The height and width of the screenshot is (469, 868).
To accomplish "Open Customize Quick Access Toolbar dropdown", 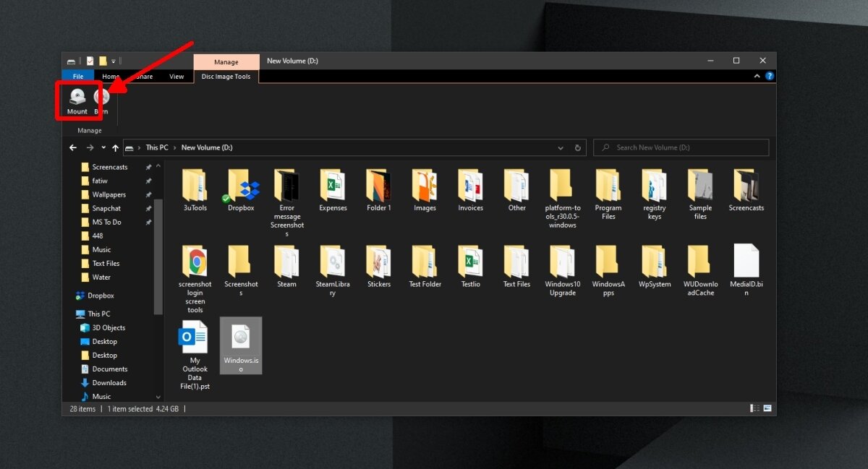I will 114,61.
